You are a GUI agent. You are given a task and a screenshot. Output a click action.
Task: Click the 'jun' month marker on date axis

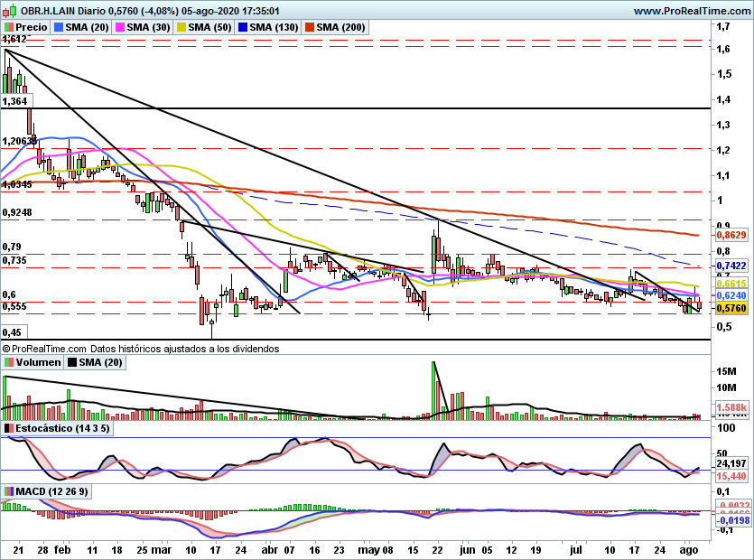point(465,549)
